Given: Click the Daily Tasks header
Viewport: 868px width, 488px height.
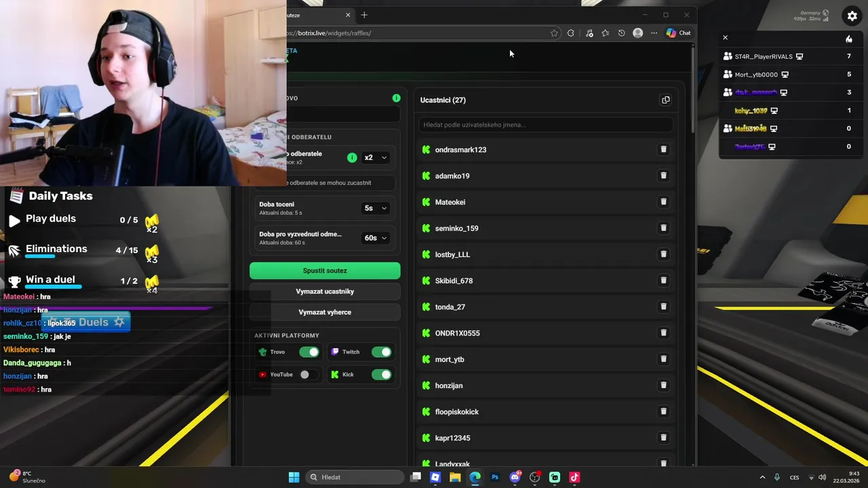Looking at the screenshot, I should pyautogui.click(x=60, y=196).
